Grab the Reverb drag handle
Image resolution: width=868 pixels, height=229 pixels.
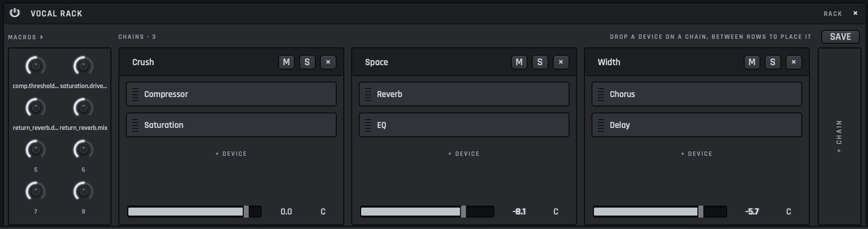[x=368, y=94]
